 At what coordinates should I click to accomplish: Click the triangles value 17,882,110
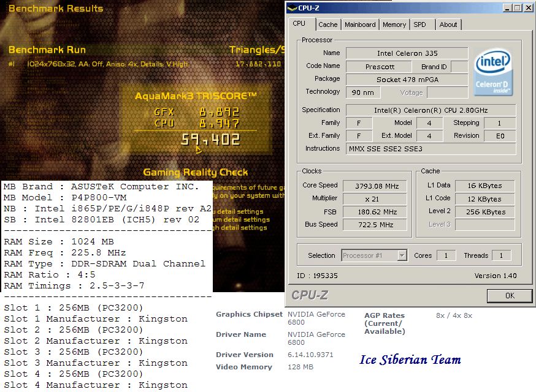pos(258,64)
